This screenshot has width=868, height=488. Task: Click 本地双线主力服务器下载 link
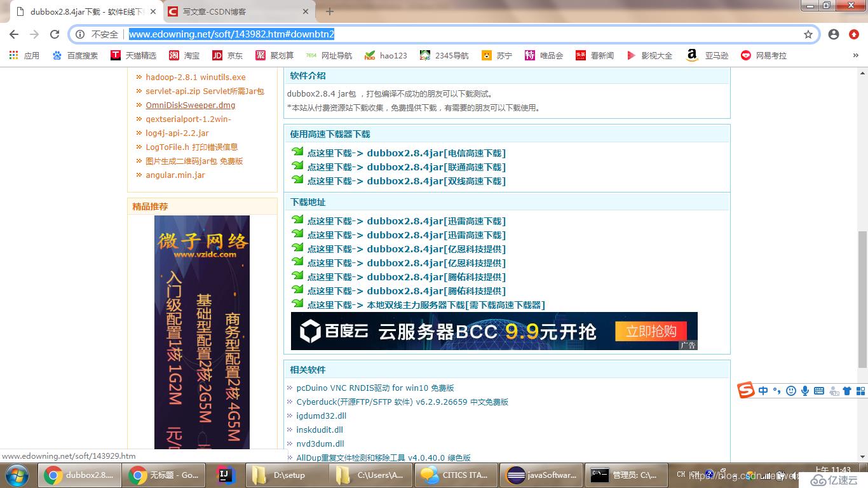[x=426, y=305]
